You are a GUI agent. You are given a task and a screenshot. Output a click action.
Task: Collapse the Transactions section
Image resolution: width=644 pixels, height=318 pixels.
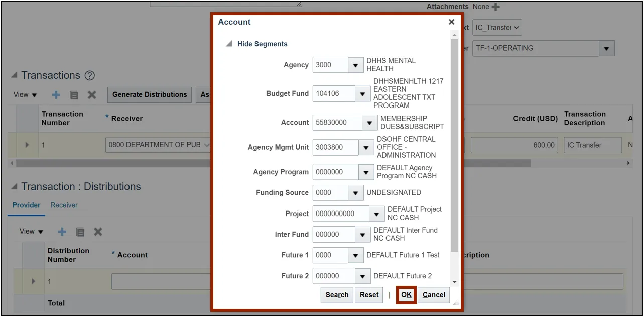(14, 75)
